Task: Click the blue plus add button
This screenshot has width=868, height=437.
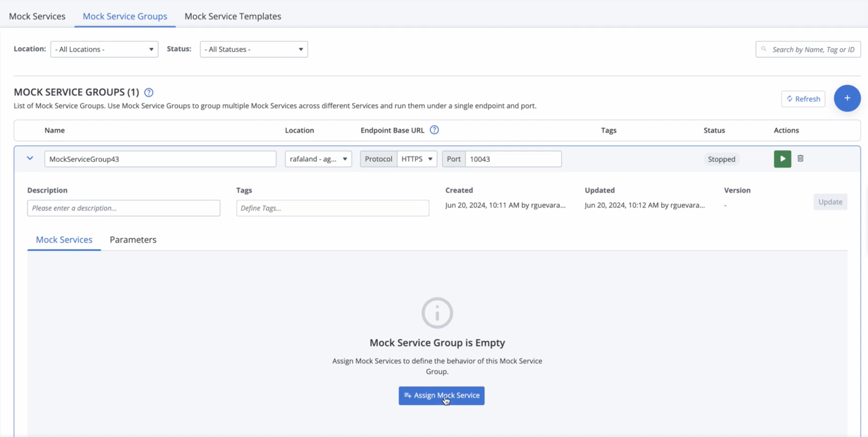Action: pyautogui.click(x=847, y=98)
